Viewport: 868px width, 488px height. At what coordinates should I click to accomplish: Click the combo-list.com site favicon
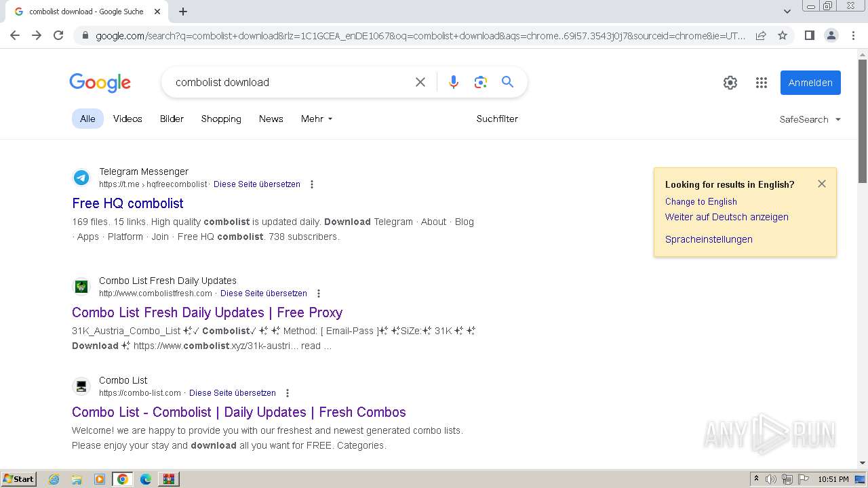click(81, 386)
